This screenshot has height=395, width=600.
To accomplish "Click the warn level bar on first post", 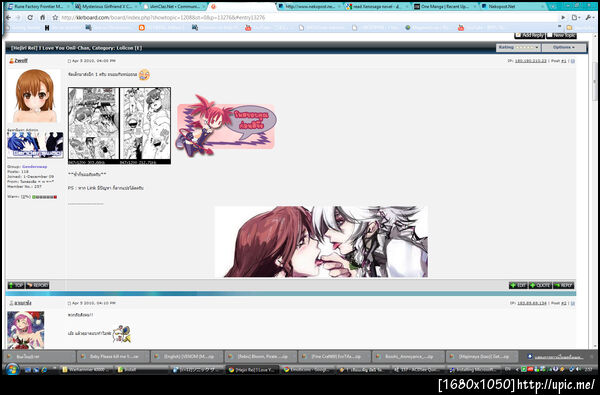I will tap(44, 197).
